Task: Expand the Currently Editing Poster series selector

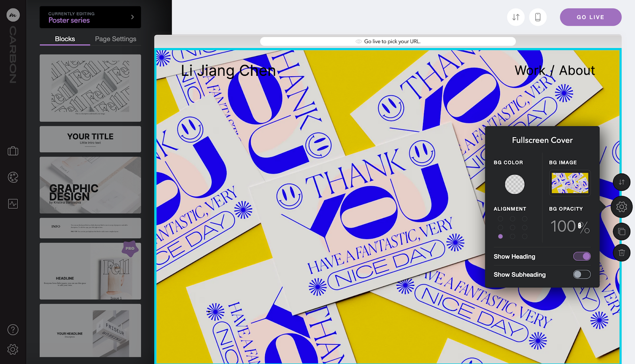Action: click(x=90, y=17)
